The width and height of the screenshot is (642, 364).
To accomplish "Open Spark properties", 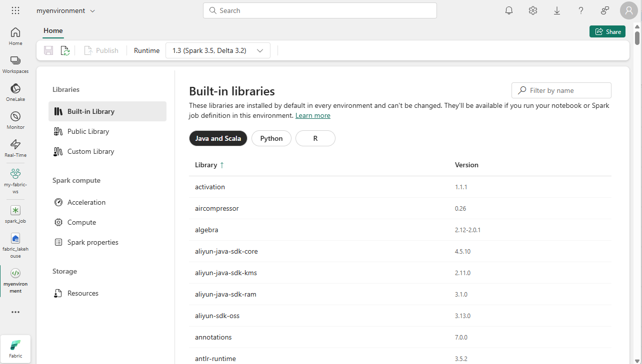I will (x=107, y=242).
